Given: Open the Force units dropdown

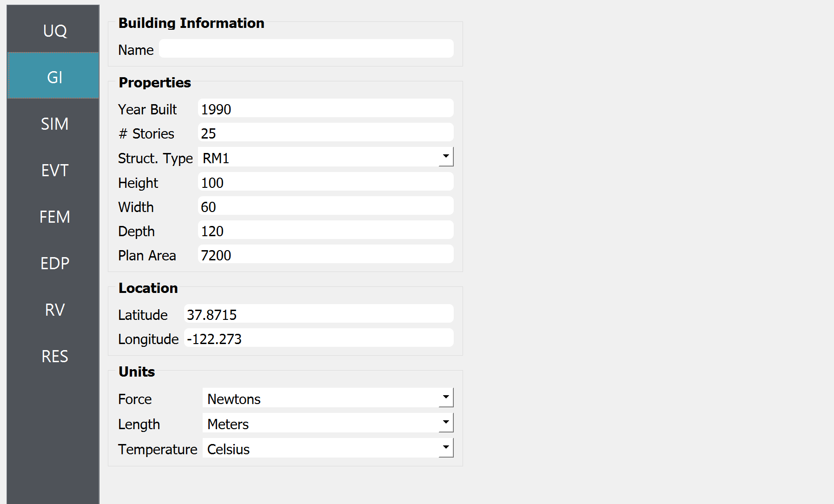Looking at the screenshot, I should click(x=328, y=398).
